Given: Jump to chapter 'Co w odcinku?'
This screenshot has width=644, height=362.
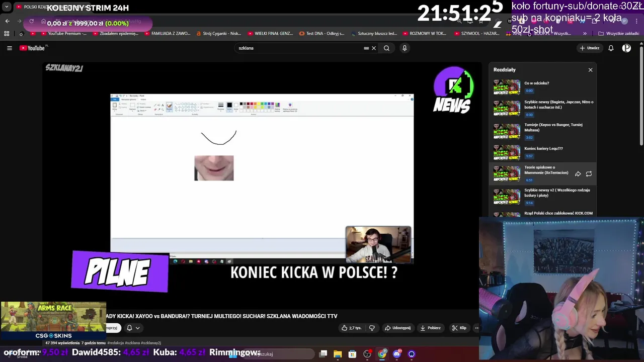Looking at the screenshot, I should click(536, 83).
